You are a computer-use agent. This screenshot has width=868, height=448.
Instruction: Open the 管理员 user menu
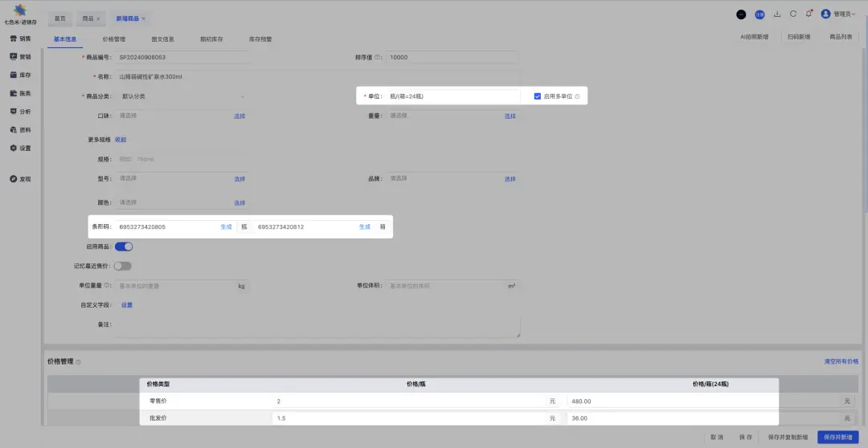pos(840,14)
